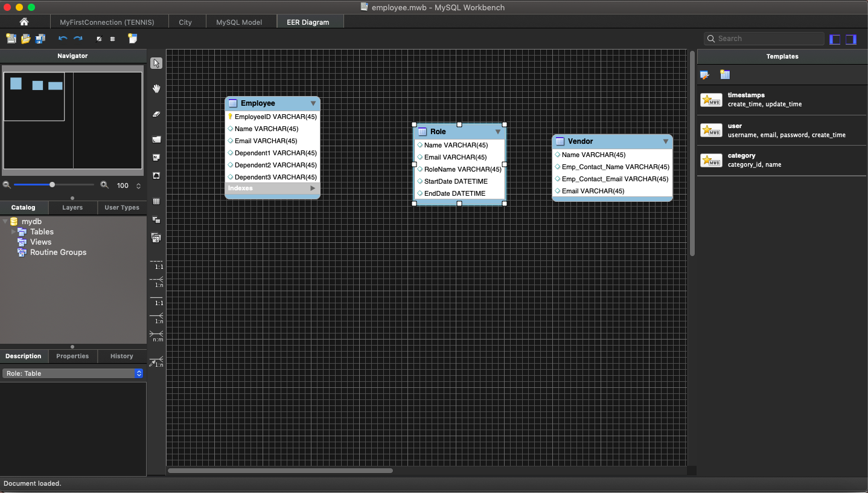
Task: Click the Navigator diagram overview thumbnail
Action: pos(72,120)
